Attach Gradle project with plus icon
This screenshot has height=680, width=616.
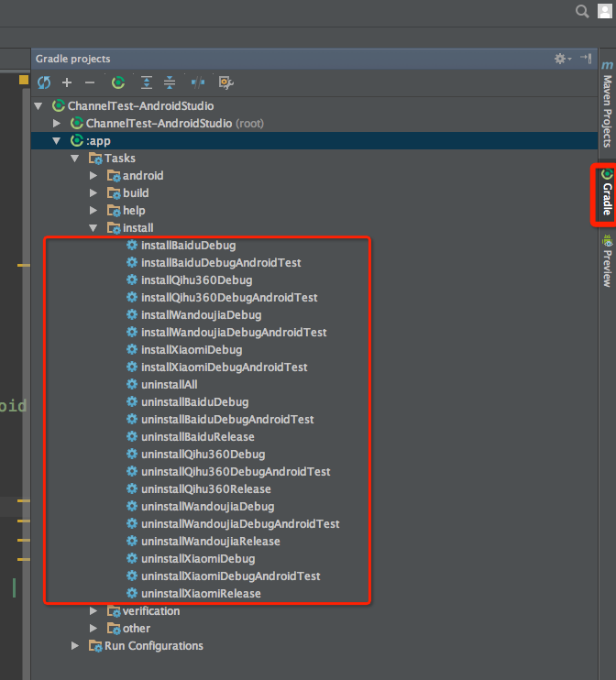pyautogui.click(x=67, y=82)
